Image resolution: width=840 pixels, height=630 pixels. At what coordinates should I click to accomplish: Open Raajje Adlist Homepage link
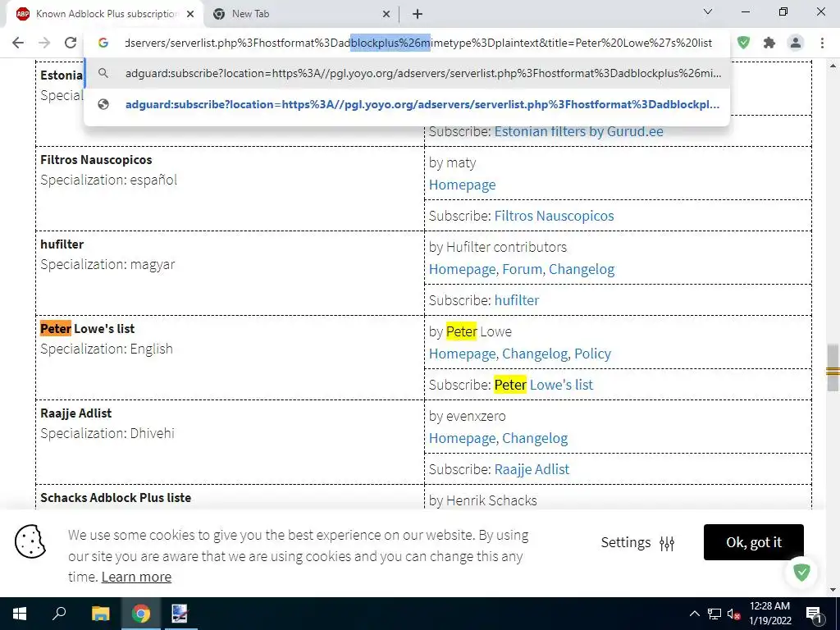463,439
